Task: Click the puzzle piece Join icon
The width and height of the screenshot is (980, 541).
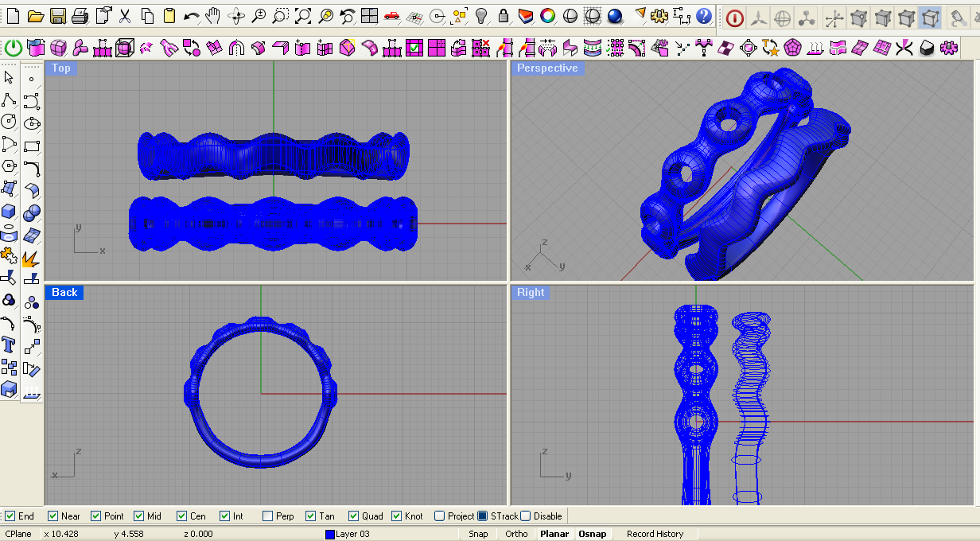Action: [9, 256]
